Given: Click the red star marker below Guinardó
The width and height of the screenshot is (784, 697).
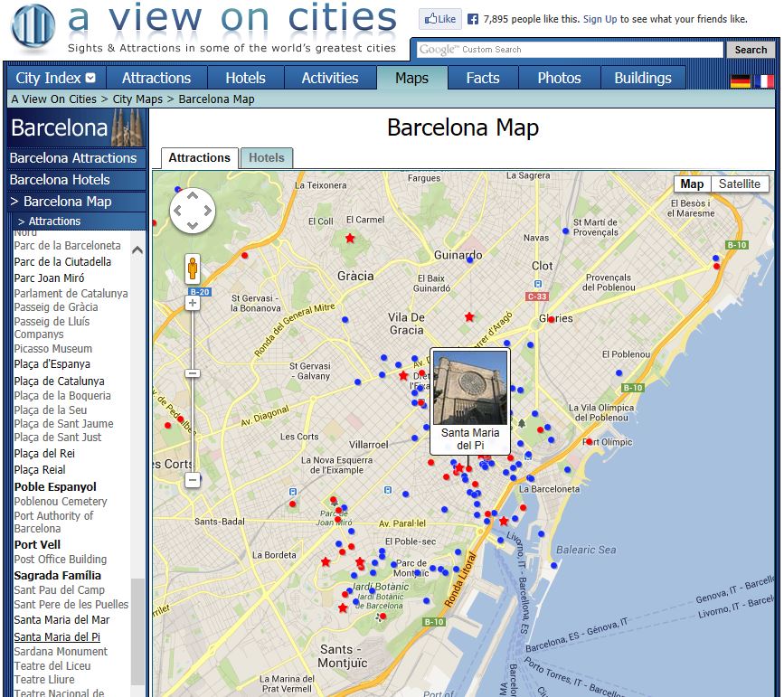Looking at the screenshot, I should coord(469,316).
